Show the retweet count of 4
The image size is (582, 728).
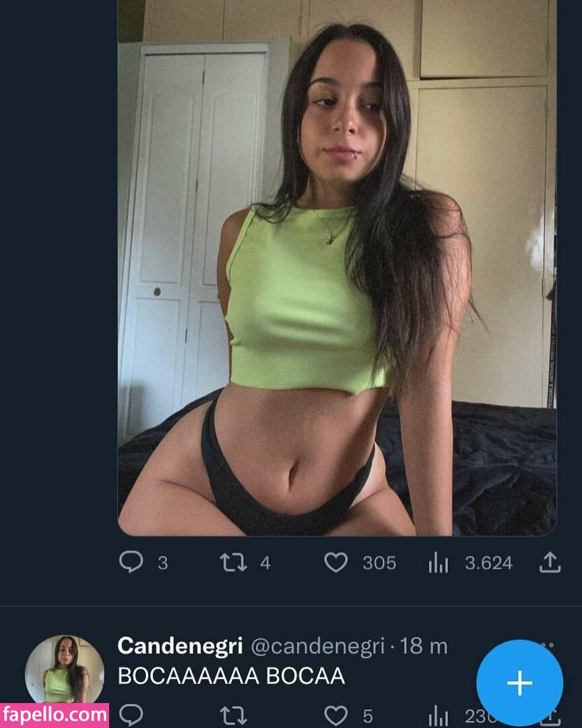pyautogui.click(x=265, y=563)
